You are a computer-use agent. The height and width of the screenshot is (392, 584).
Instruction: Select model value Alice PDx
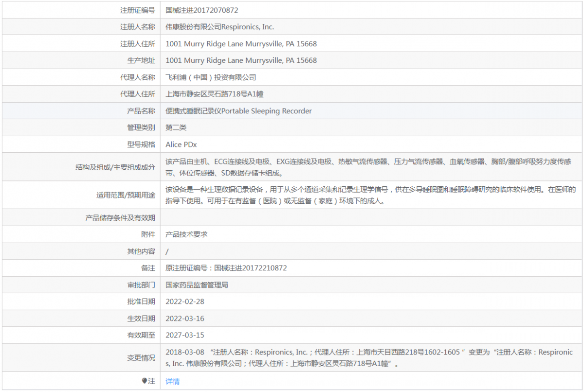[x=181, y=144]
